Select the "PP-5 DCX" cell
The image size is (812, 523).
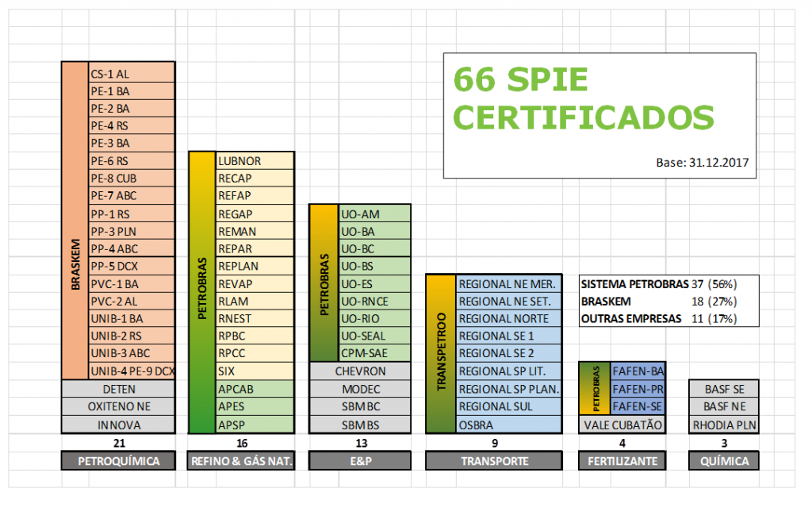[x=132, y=267]
